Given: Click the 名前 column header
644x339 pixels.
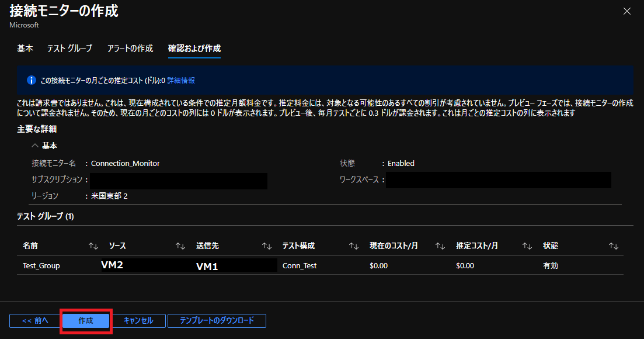Looking at the screenshot, I should point(30,245).
